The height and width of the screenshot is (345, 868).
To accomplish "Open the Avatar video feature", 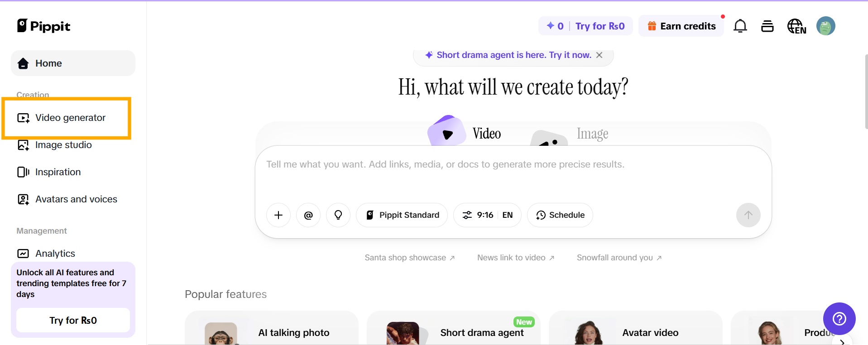I will click(636, 328).
